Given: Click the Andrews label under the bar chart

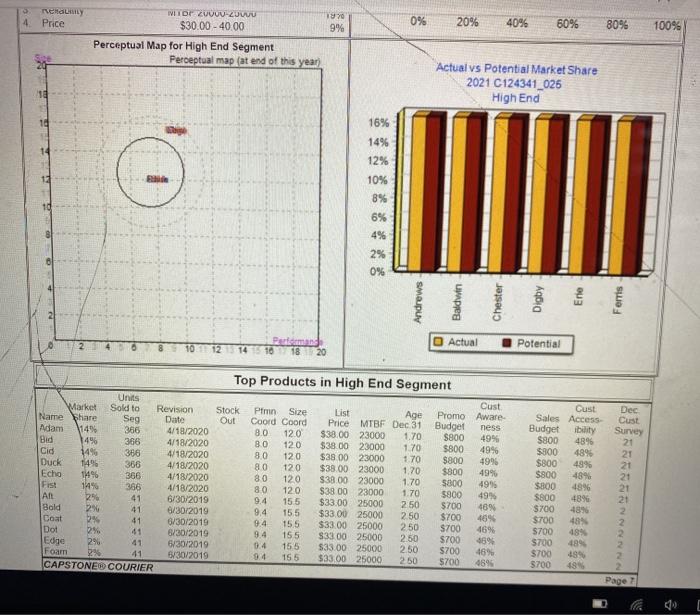Looking at the screenshot, I should [418, 302].
